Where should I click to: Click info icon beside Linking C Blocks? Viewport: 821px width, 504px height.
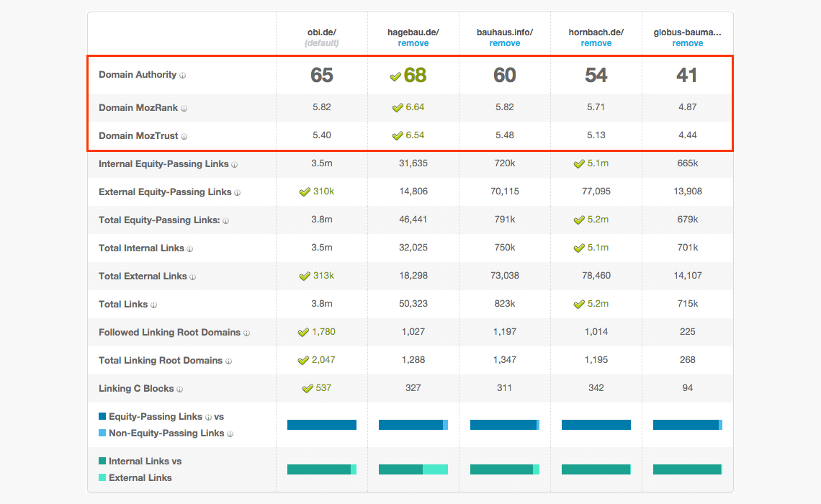179,390
